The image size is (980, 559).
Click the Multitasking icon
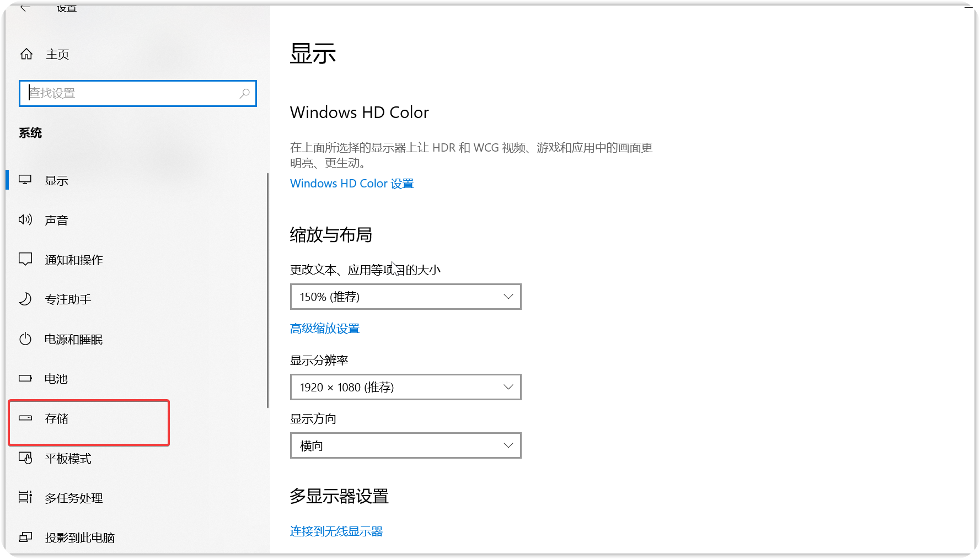click(x=25, y=498)
